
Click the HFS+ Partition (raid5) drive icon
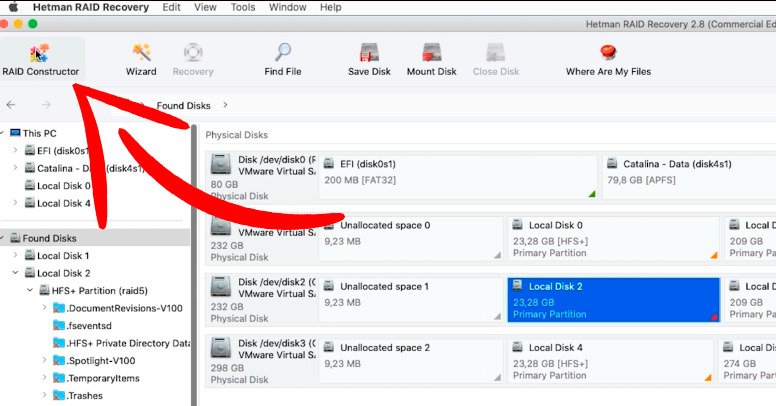[x=44, y=290]
